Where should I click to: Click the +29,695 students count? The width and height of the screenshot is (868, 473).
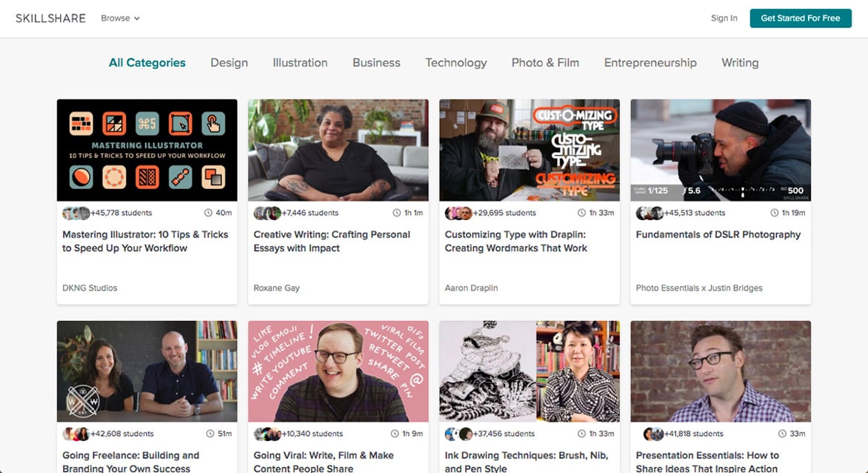point(504,213)
